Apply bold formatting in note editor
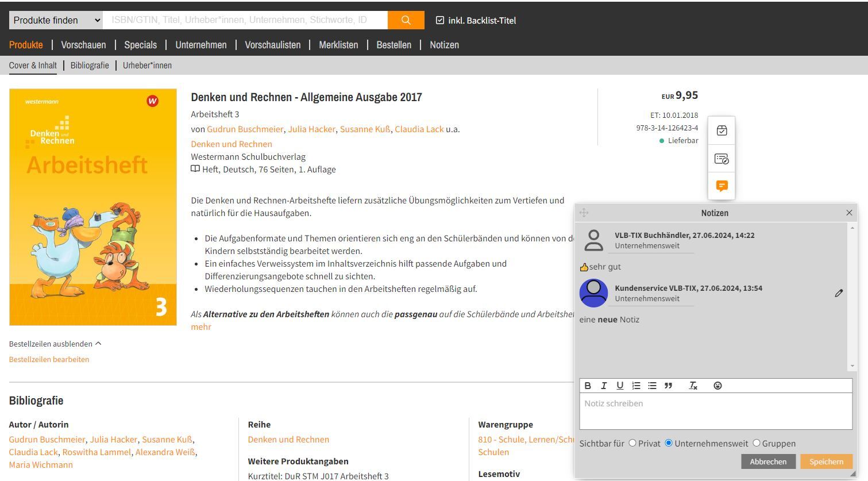The height and width of the screenshot is (481, 868). (x=588, y=386)
